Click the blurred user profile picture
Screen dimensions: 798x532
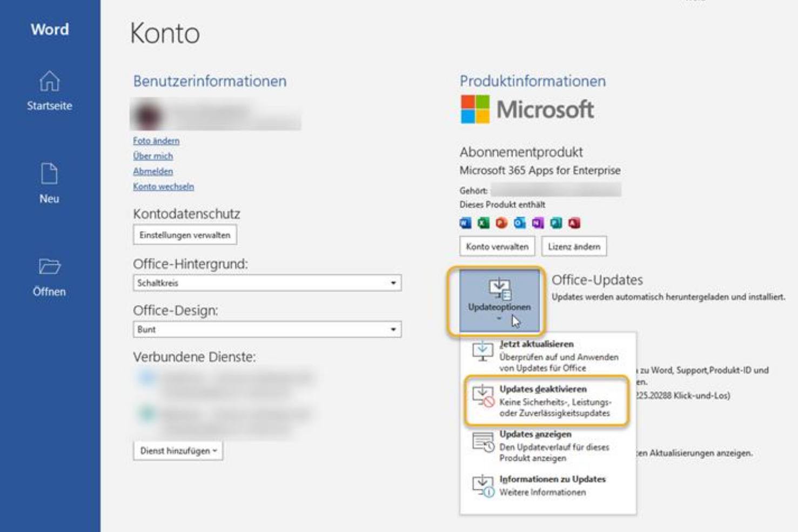(x=147, y=115)
